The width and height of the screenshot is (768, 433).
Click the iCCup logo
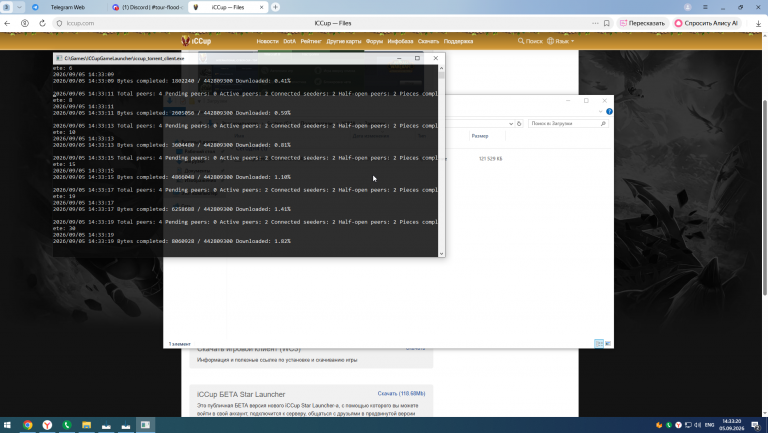point(196,41)
